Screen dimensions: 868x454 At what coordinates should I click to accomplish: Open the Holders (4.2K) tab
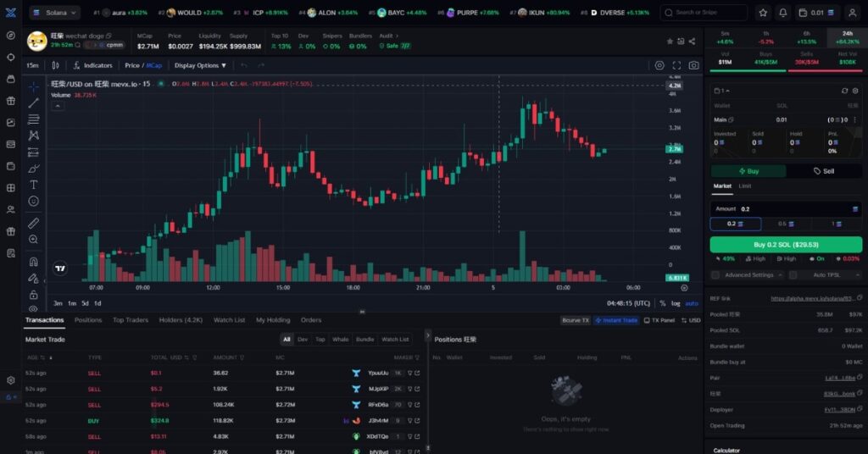(x=181, y=320)
